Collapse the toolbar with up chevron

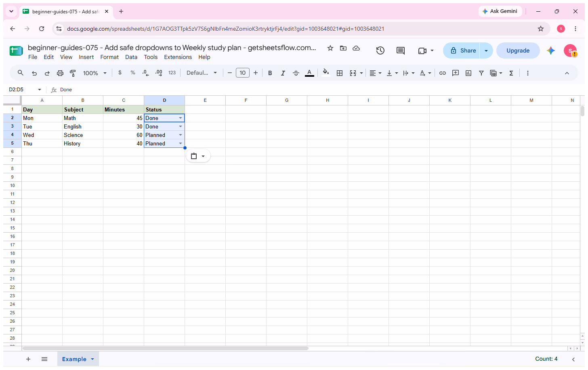(x=567, y=73)
